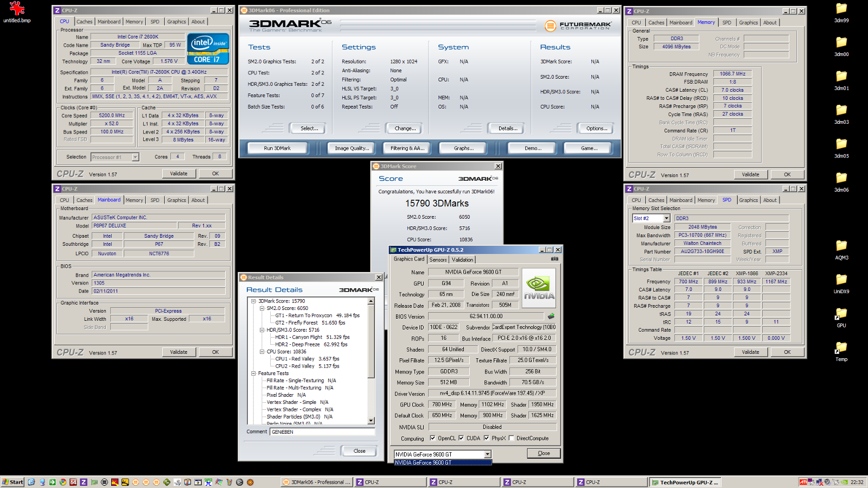Screen dimensions: 868x488
Task: Collapse the HDR/SM3.0 Score 5716 node
Action: pos(262,329)
